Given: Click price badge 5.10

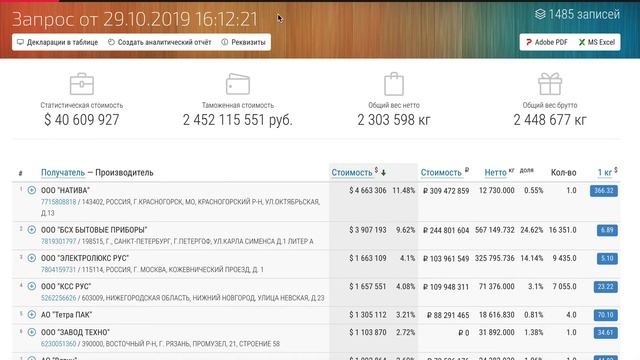Looking at the screenshot, I should (x=607, y=258).
